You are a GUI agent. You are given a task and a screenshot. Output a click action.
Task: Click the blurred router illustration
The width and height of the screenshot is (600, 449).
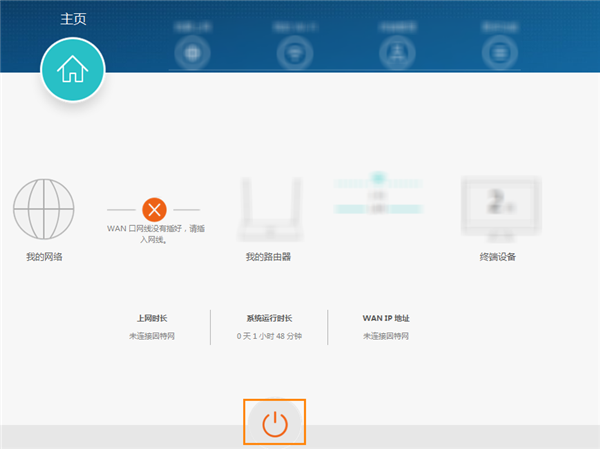coord(271,209)
